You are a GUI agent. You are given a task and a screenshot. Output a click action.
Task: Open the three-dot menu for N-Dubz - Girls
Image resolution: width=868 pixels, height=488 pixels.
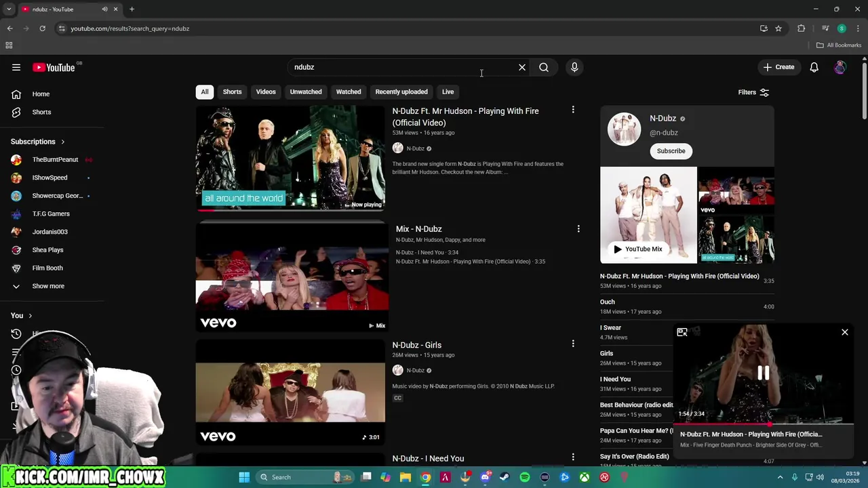point(573,344)
